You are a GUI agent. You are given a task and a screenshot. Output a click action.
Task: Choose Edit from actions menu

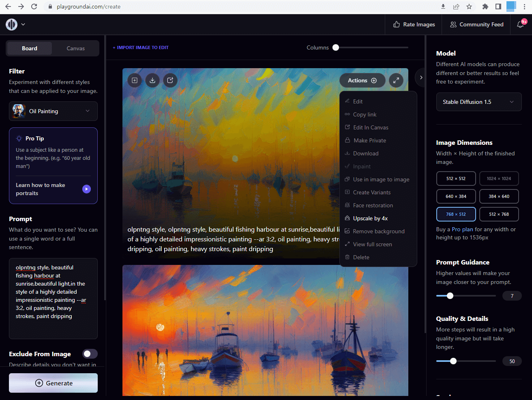coord(378,101)
